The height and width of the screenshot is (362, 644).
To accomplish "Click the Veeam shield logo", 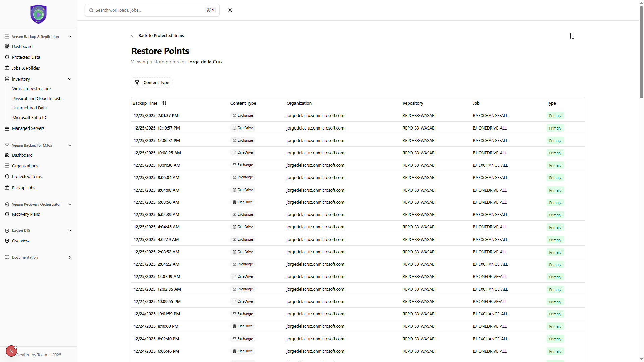I will pos(38,14).
